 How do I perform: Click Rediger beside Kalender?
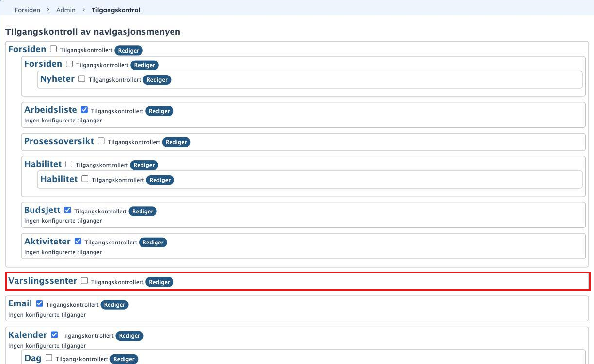(x=130, y=336)
